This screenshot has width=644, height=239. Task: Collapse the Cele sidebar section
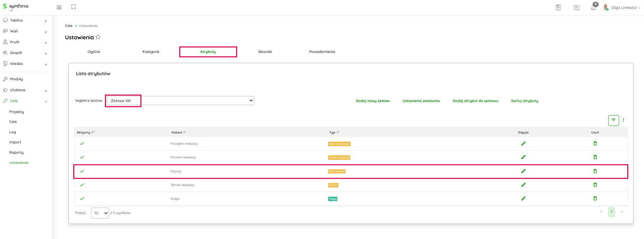click(x=46, y=101)
